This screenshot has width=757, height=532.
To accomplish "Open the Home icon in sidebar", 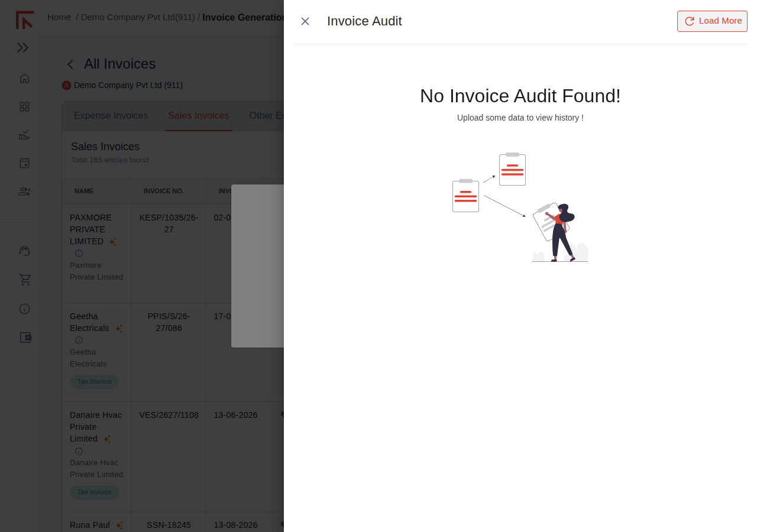I will pos(24,78).
